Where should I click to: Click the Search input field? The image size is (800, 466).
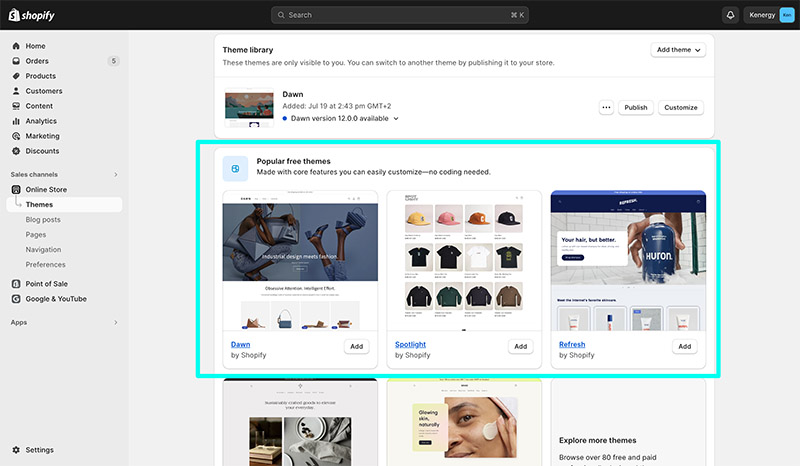pos(399,15)
